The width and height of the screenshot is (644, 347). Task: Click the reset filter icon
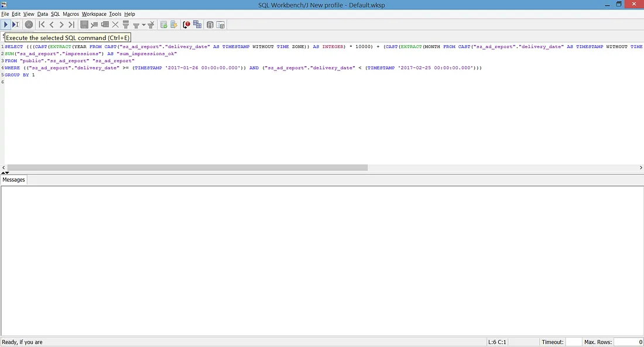(151, 25)
